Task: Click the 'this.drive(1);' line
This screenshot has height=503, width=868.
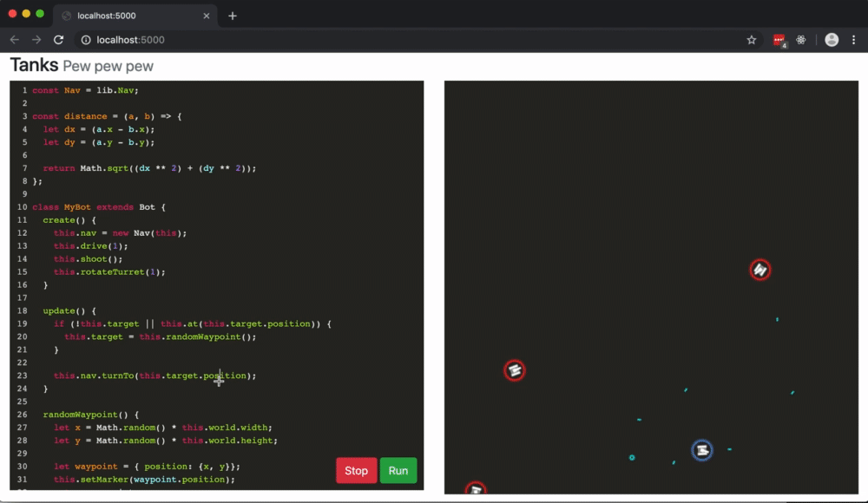Action: [x=91, y=245]
